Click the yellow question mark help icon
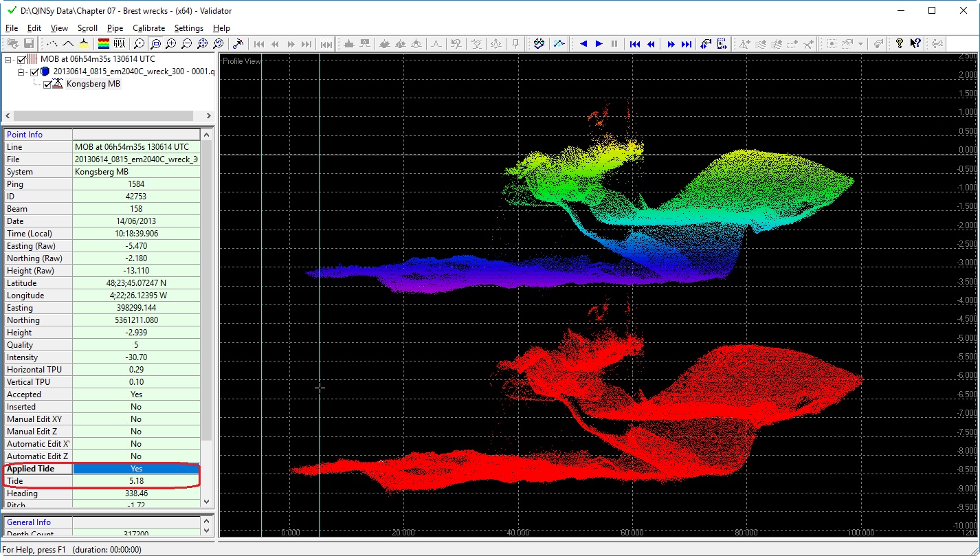Image resolution: width=980 pixels, height=556 pixels. point(899,44)
